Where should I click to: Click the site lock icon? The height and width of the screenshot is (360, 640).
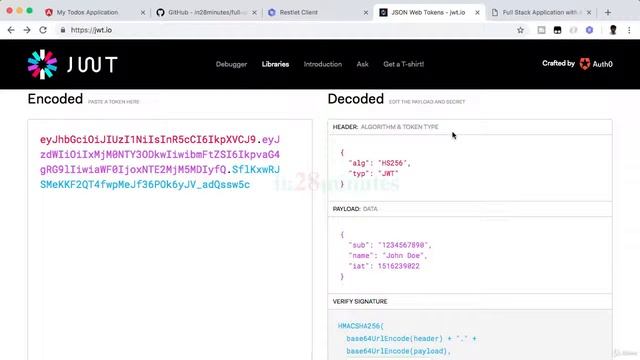[62, 30]
